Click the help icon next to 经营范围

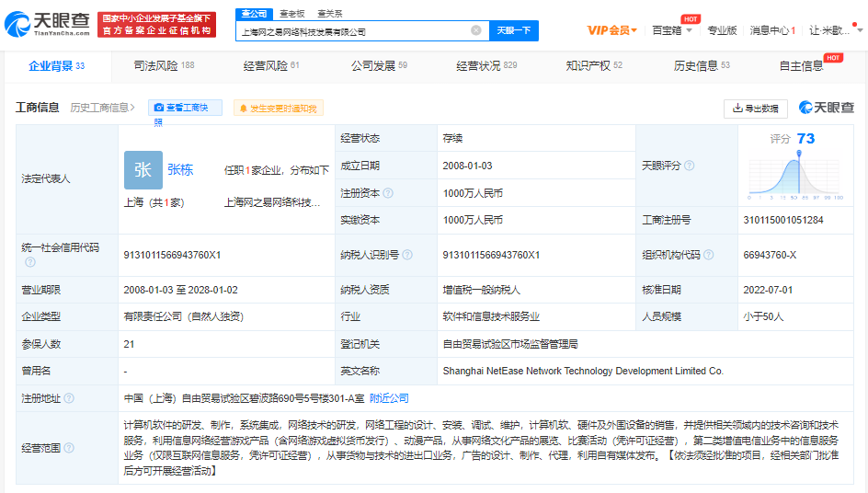(x=68, y=448)
